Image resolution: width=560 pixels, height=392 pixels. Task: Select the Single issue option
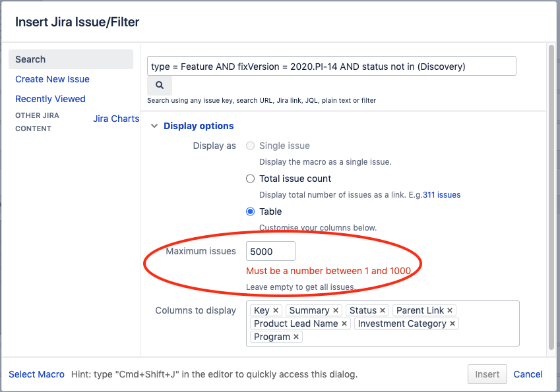(250, 146)
